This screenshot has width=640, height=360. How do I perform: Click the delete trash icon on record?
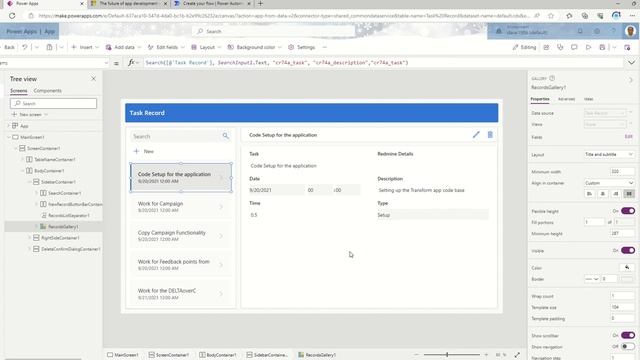(490, 135)
